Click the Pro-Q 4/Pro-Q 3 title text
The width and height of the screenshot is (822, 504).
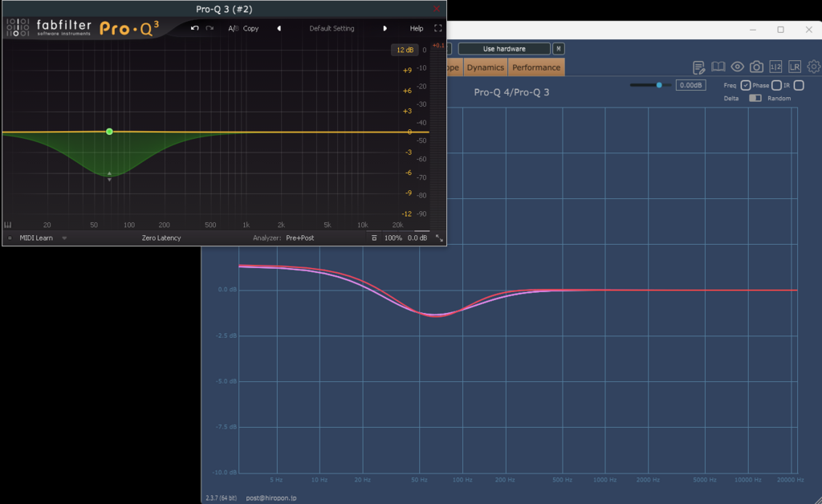tap(511, 92)
